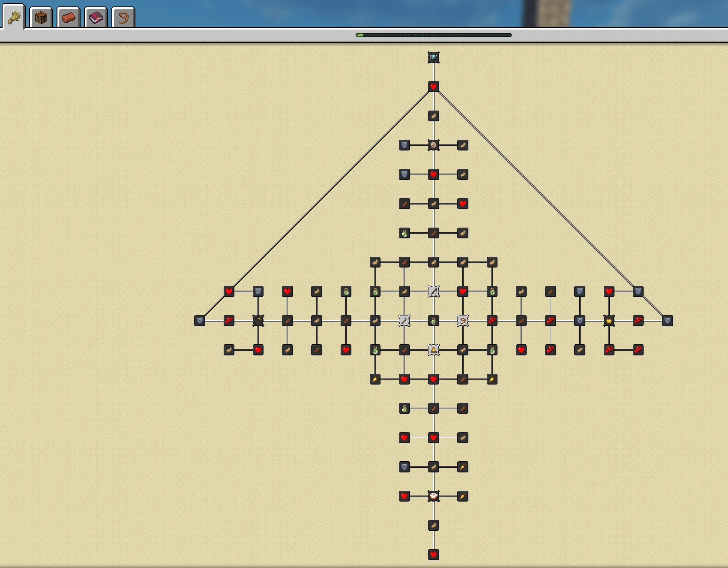Choose the cake skill node near bottom
The image size is (728, 568).
[434, 496]
